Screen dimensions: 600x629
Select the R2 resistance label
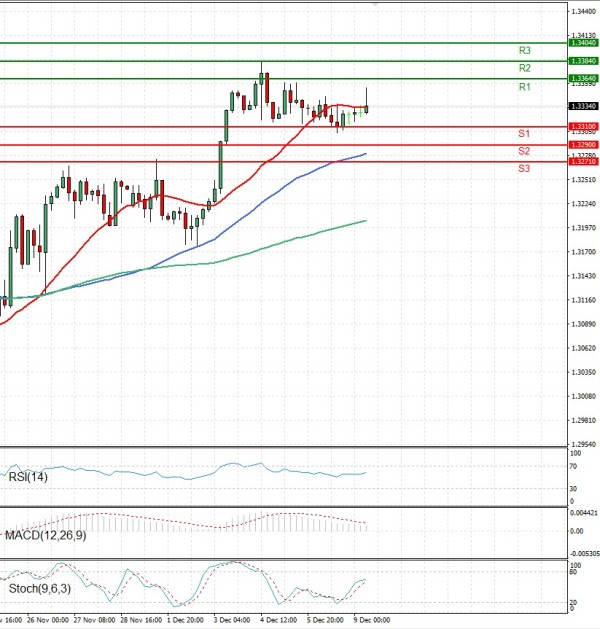[x=524, y=68]
